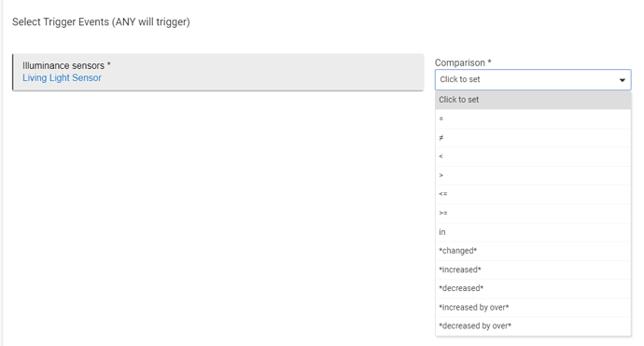The height and width of the screenshot is (346, 644).
Task: Select the *increased by over* option
Action: pyautogui.click(x=533, y=307)
